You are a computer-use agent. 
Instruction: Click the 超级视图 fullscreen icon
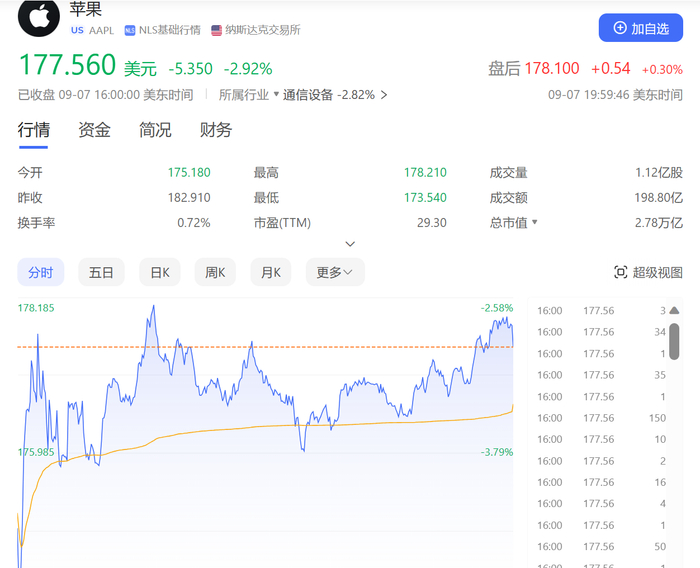pos(621,272)
